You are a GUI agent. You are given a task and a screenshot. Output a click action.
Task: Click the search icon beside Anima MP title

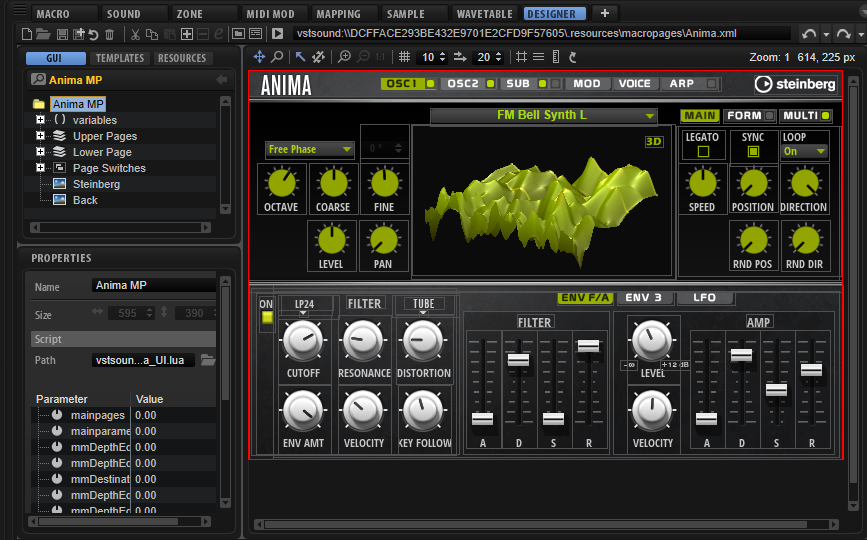[x=38, y=79]
